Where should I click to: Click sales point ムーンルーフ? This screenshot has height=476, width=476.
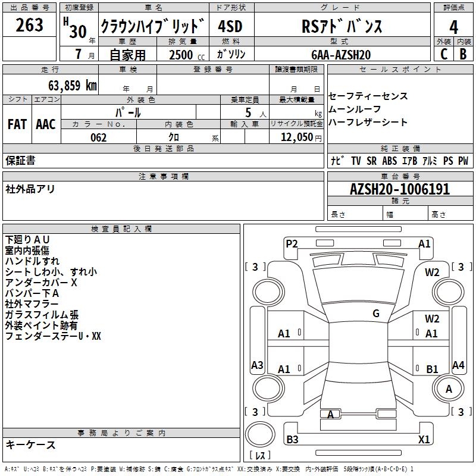coord(355,109)
